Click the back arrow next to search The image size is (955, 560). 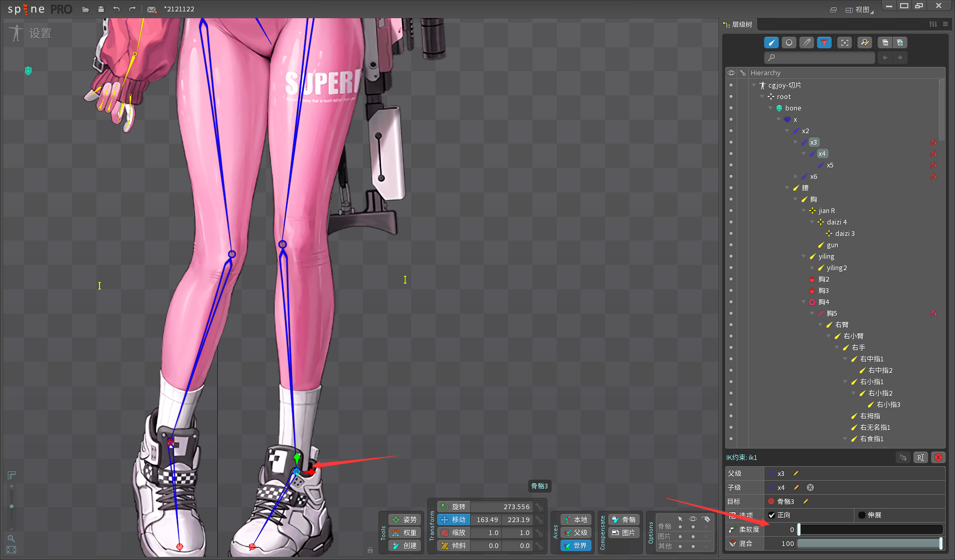click(886, 58)
